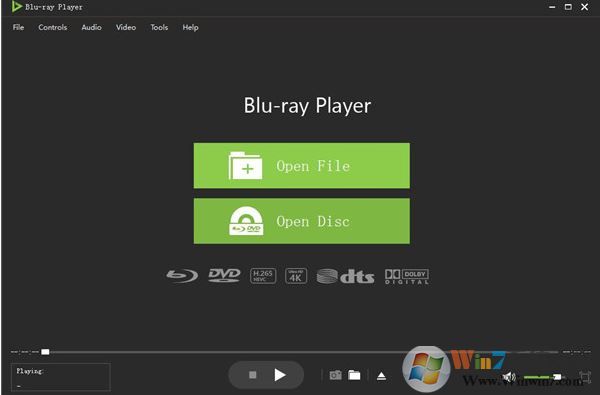
Task: Mute audio with the speaker icon
Action: click(x=509, y=377)
